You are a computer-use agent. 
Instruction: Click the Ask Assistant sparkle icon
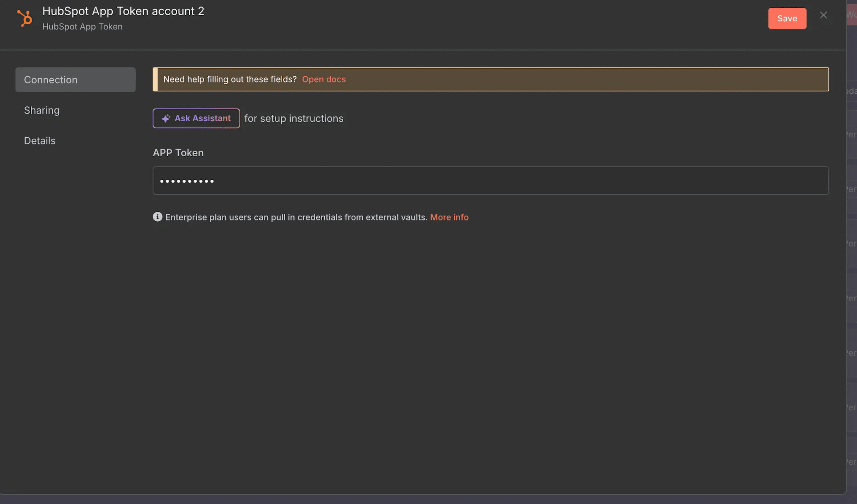point(166,118)
